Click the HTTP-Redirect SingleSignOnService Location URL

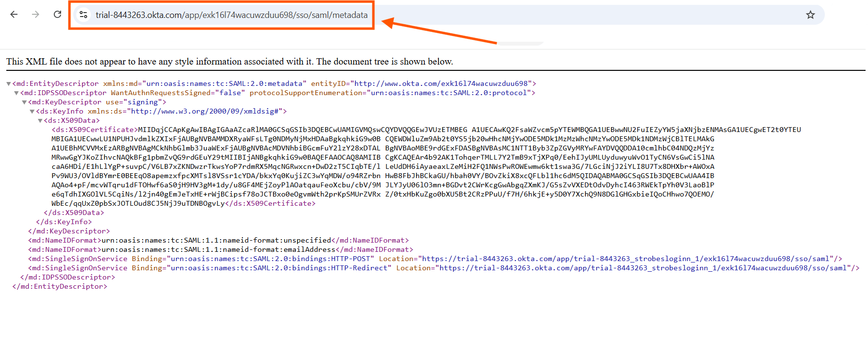coord(643,268)
